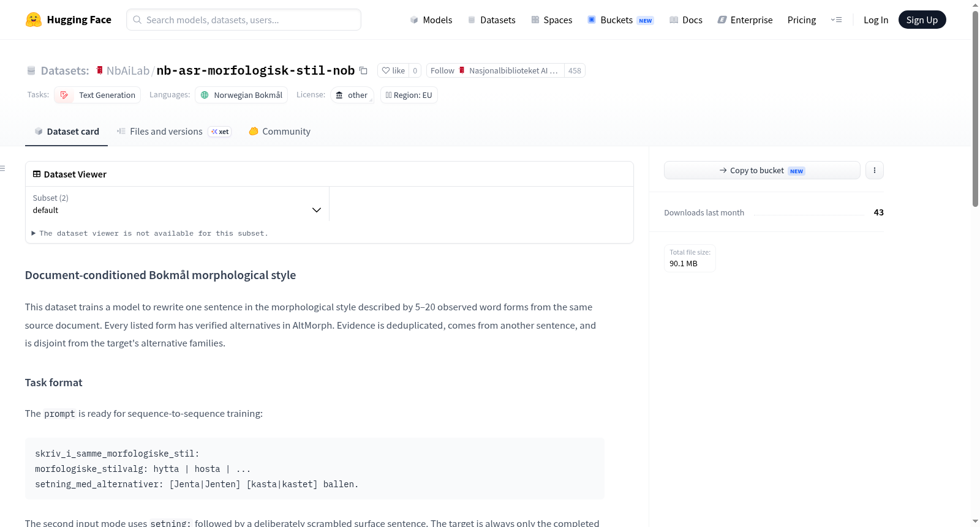Click the Text Generation task icon
980x527 pixels.
[x=64, y=95]
